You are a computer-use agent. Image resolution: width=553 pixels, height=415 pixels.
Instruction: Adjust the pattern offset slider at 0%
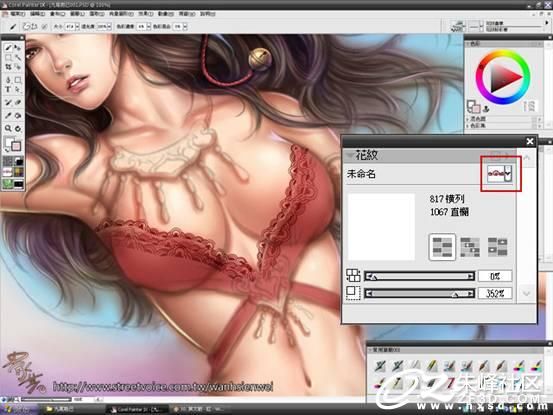tap(419, 276)
